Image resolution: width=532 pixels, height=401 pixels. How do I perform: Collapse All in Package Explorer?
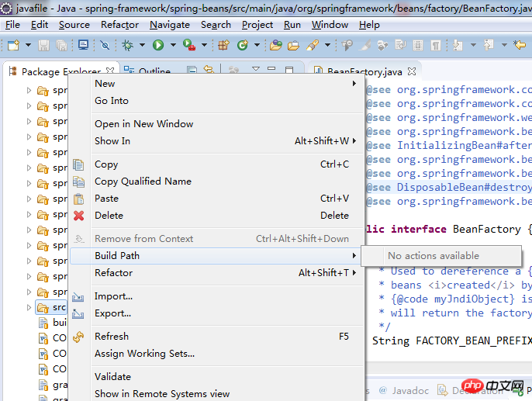[192, 70]
